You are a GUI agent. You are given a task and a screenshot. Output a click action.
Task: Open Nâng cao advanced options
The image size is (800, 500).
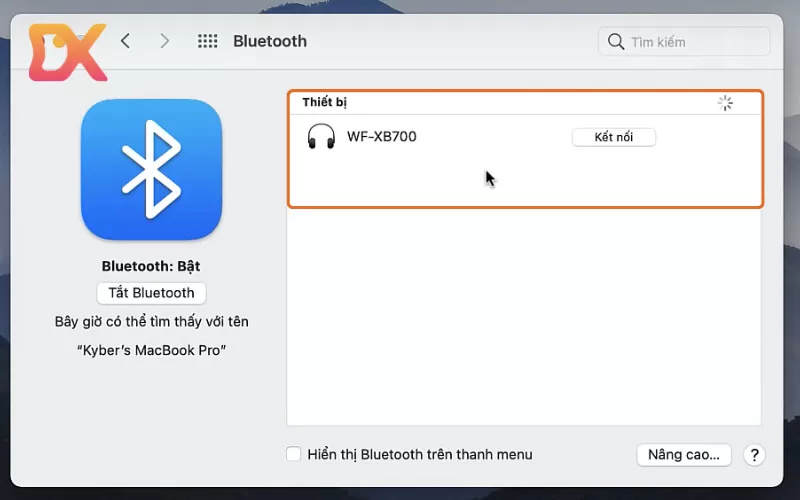tap(684, 455)
